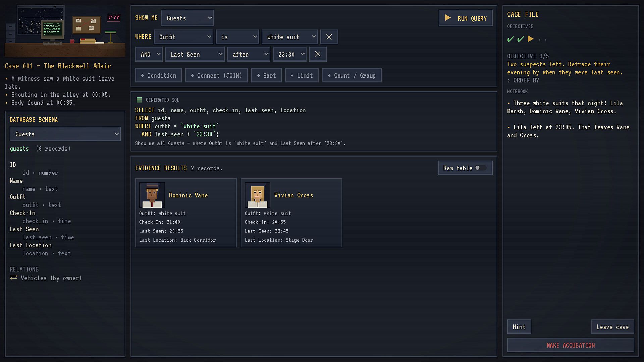Click the green desk lamp
Screen dimensions: 644x362
click(110, 37)
